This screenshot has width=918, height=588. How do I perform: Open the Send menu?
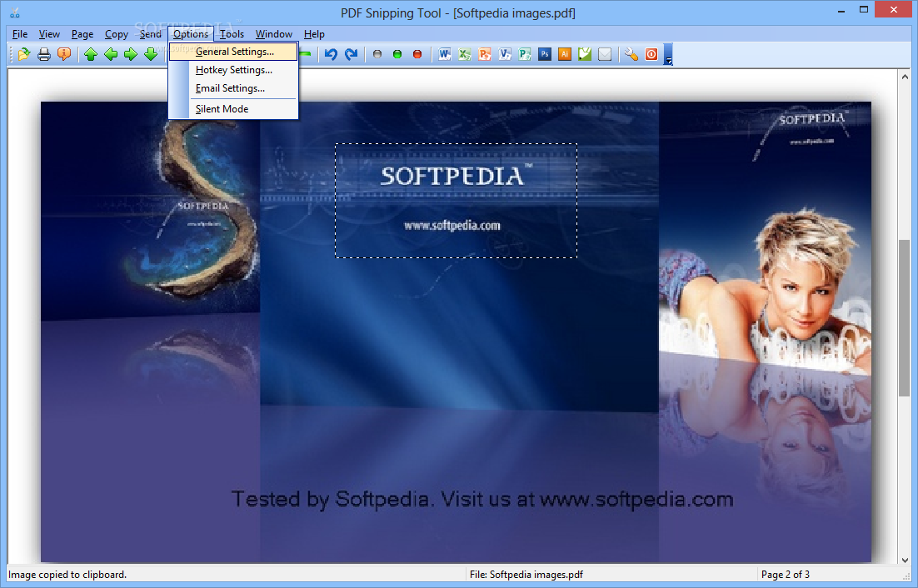(x=151, y=34)
